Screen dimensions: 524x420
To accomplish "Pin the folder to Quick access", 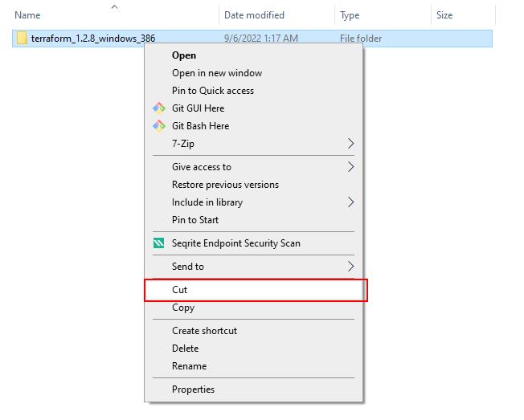I will pos(213,91).
